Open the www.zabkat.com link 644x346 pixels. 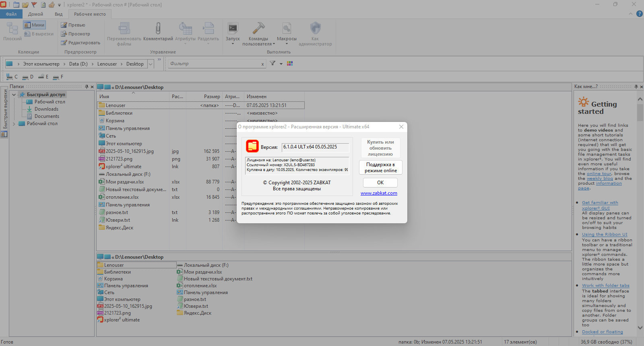[379, 193]
